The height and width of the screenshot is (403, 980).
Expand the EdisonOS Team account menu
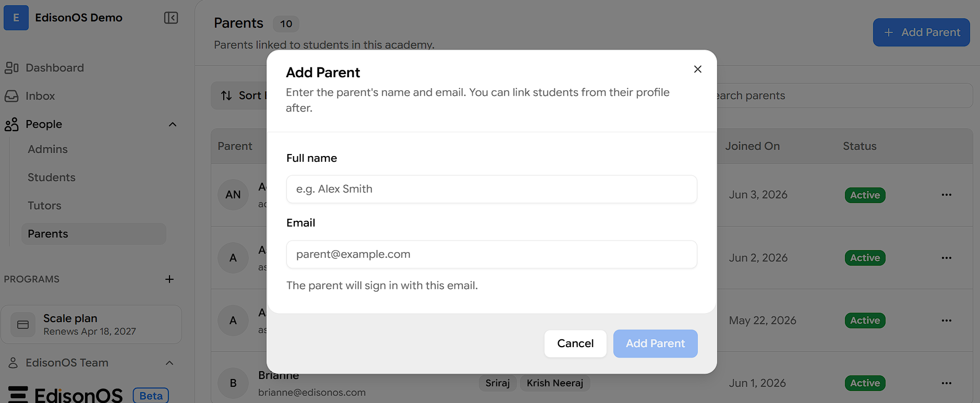pyautogui.click(x=170, y=363)
